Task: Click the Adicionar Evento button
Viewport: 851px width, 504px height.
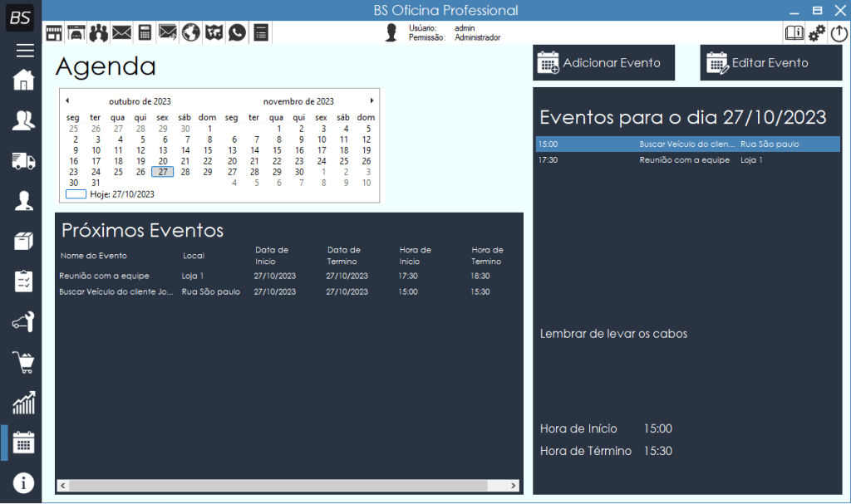Action: click(603, 63)
